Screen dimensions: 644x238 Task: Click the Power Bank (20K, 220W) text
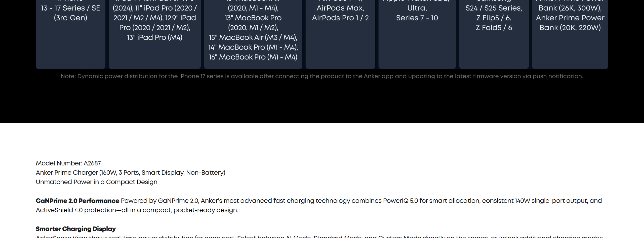(570, 28)
